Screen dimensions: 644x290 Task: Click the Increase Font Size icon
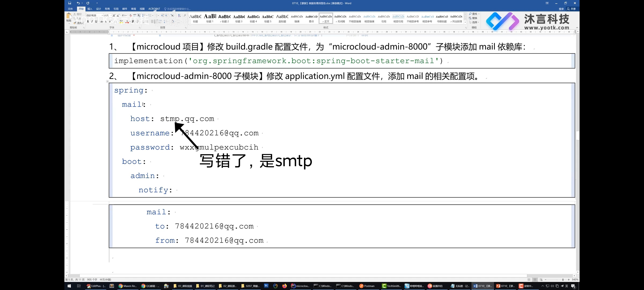tap(114, 16)
